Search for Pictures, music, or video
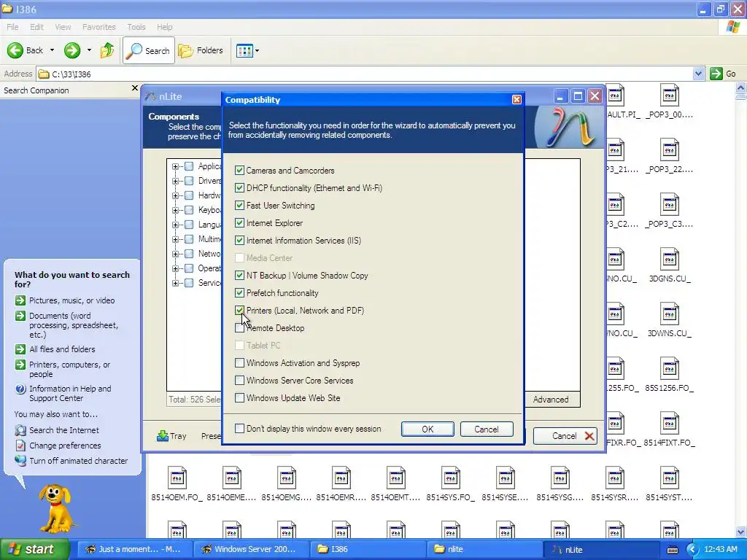Image resolution: width=747 pixels, height=560 pixels. point(71,300)
